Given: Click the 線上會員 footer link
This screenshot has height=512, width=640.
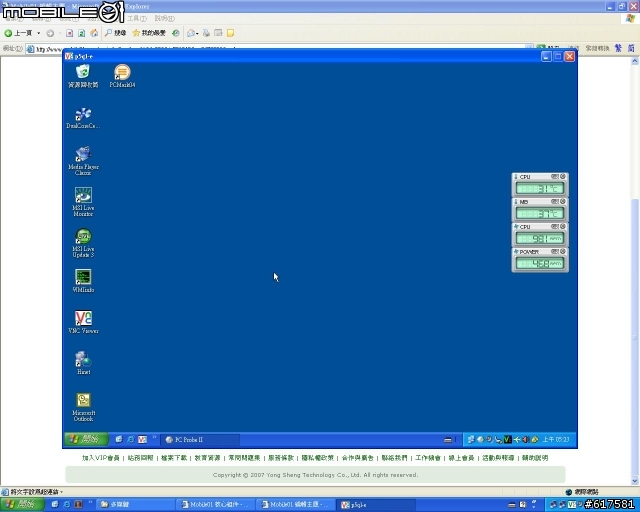Looking at the screenshot, I should pos(461,458).
